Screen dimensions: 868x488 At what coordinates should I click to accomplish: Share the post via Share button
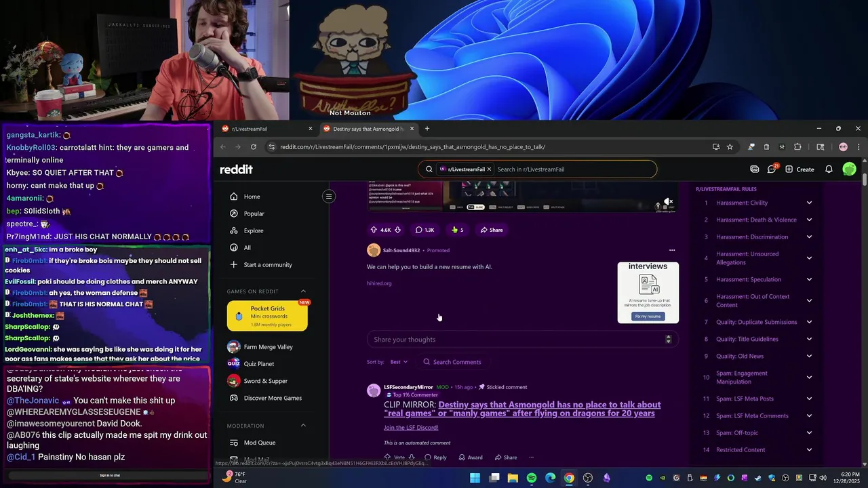click(x=492, y=230)
